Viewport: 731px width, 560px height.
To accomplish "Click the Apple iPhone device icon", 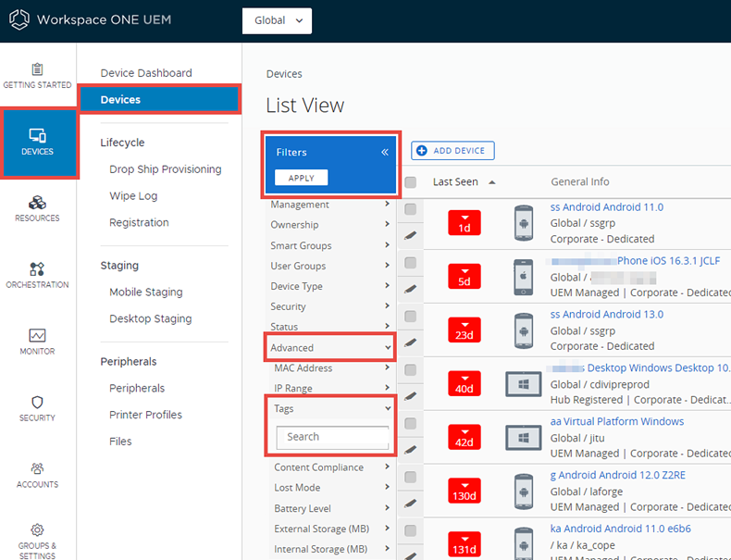I will (524, 277).
